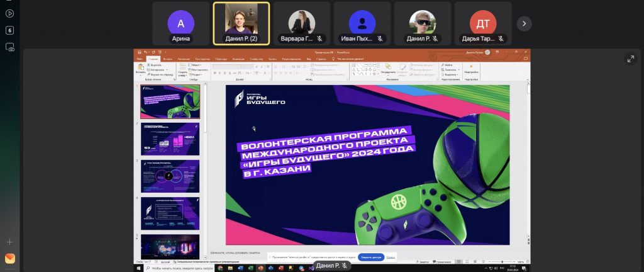The height and width of the screenshot is (272, 644).
Task: Switch to the Animations (Анимация) tab
Action: (239, 59)
